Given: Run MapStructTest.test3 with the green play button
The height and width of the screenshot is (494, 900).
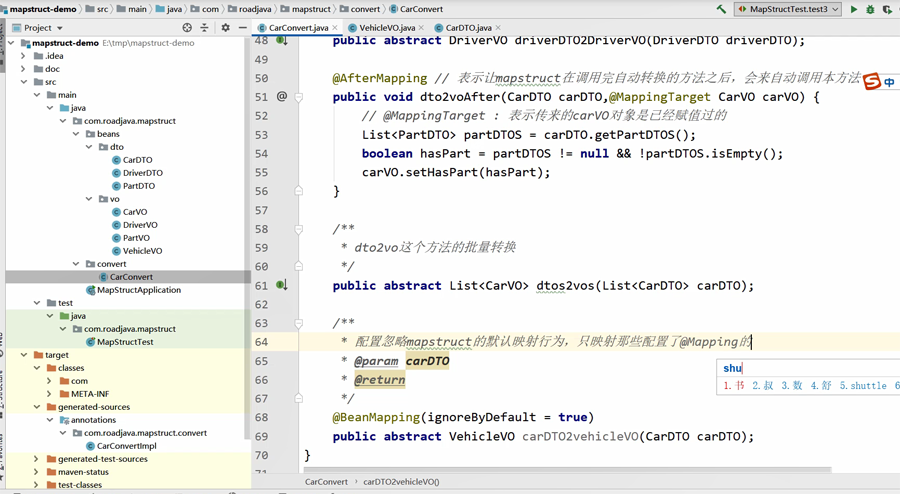Looking at the screenshot, I should pyautogui.click(x=854, y=9).
